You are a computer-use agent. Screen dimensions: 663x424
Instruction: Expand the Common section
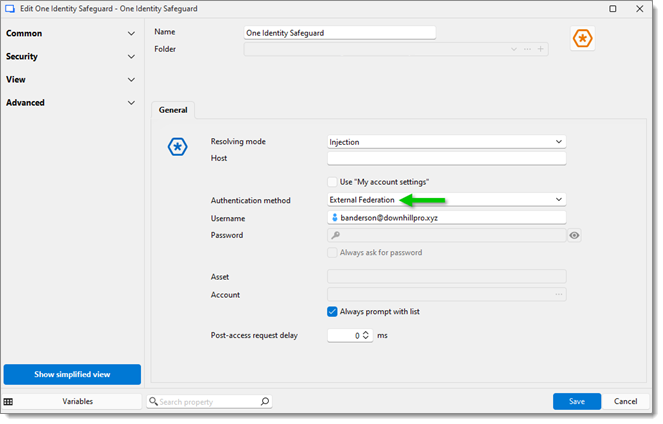(71, 33)
